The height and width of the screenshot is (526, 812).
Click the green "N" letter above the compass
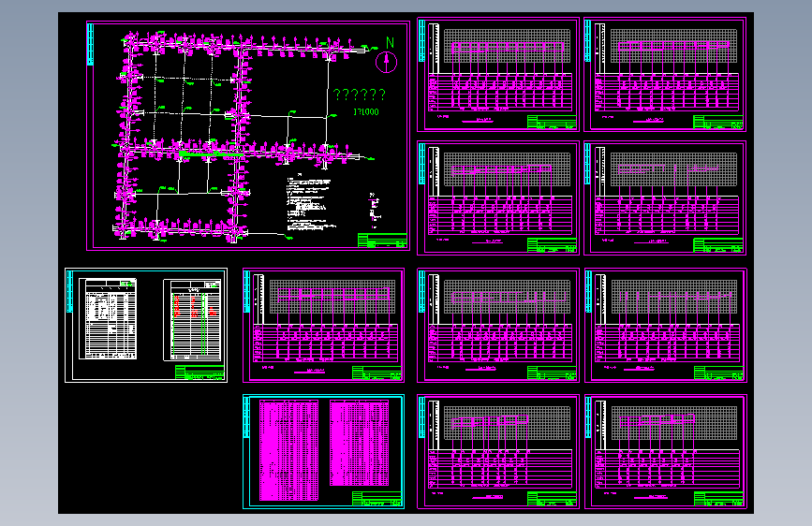tap(390, 43)
